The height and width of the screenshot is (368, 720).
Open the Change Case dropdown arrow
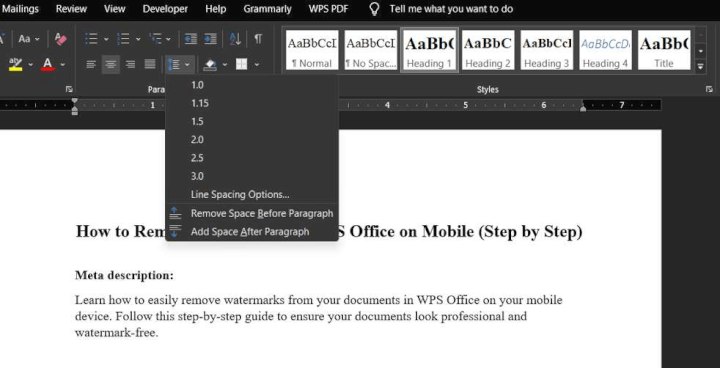(x=37, y=40)
